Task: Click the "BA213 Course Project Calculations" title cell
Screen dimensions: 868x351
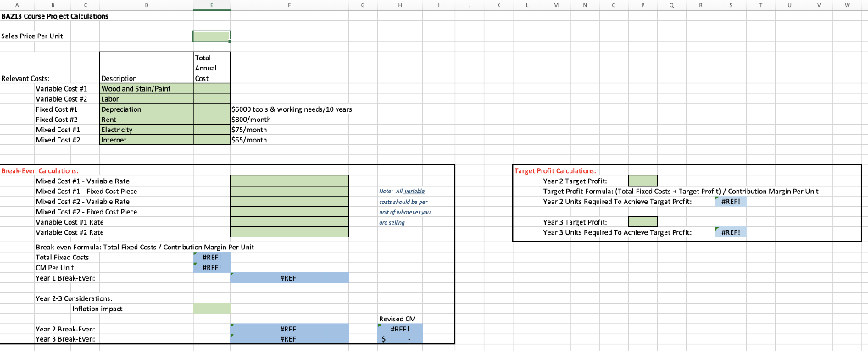Action: [x=55, y=16]
